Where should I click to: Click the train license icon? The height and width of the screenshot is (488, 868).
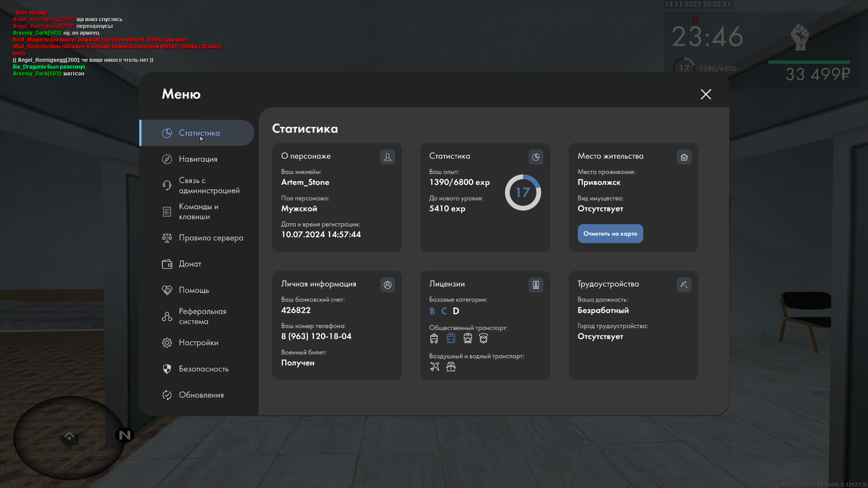click(468, 338)
